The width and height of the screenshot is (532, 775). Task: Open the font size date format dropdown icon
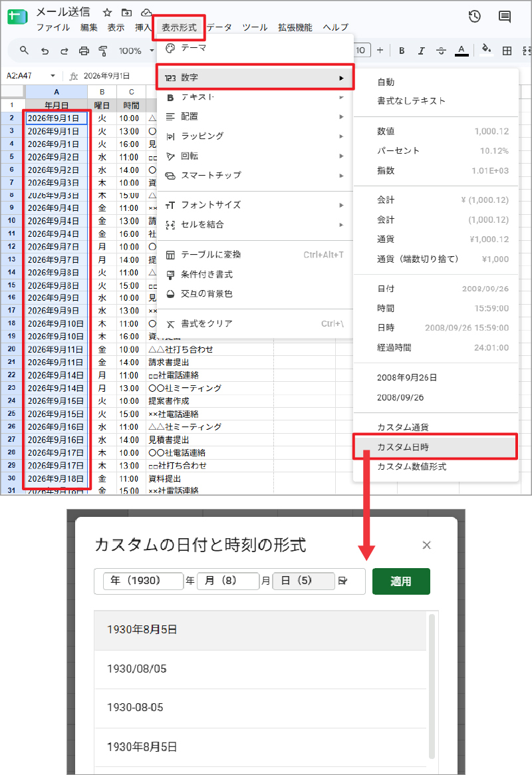coord(343,581)
